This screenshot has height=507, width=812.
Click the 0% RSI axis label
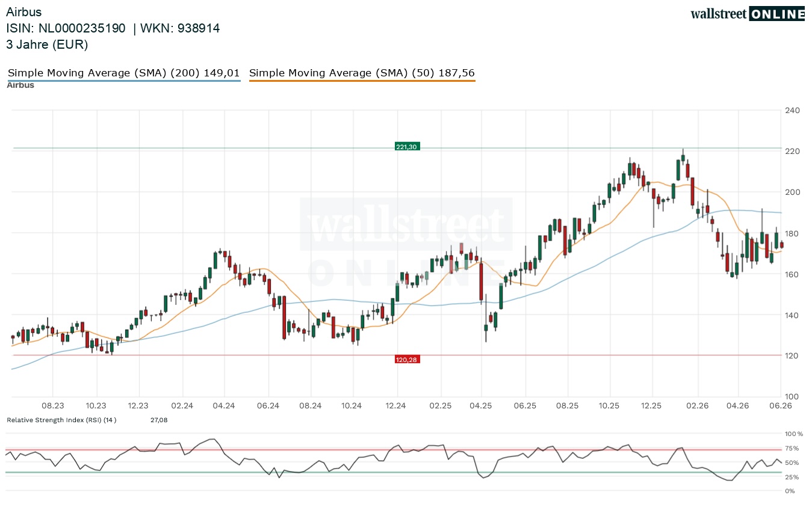click(x=790, y=491)
